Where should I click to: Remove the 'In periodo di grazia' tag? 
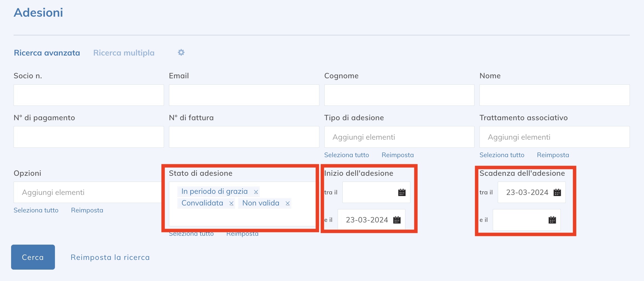(x=256, y=192)
